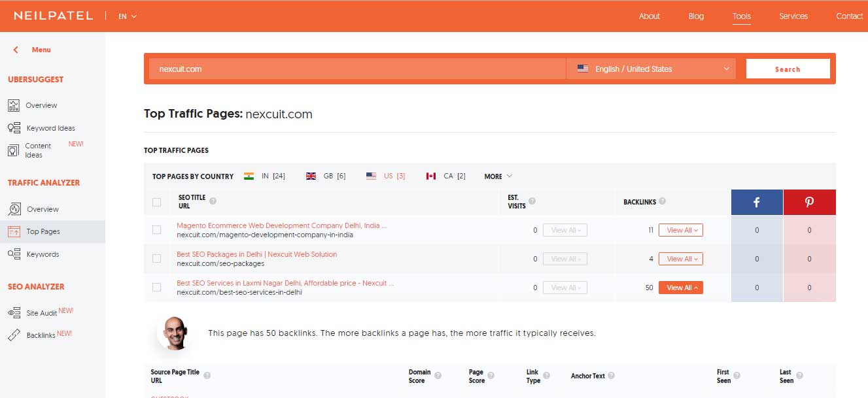
Task: Open the Services menu item
Action: [x=793, y=16]
